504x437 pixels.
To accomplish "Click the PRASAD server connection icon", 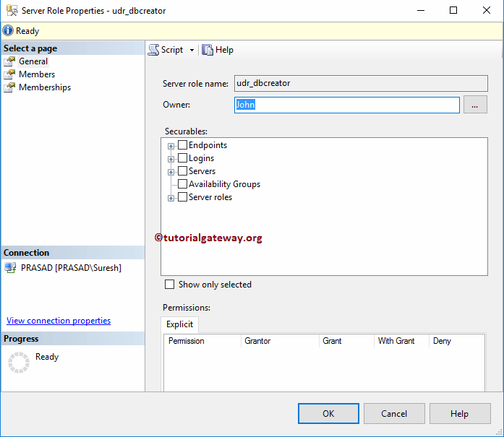I will [x=11, y=268].
